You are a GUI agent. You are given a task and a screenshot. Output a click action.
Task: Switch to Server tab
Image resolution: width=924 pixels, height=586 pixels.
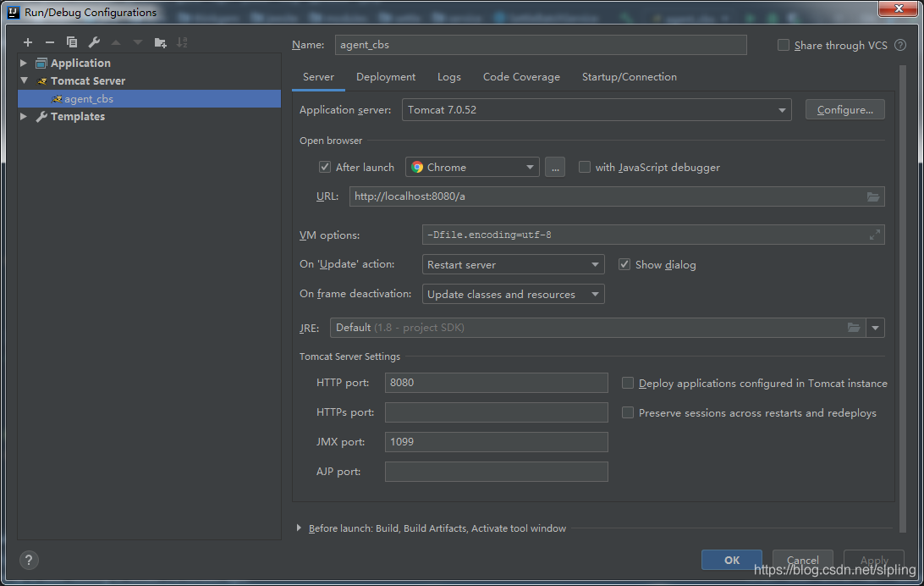pos(318,77)
